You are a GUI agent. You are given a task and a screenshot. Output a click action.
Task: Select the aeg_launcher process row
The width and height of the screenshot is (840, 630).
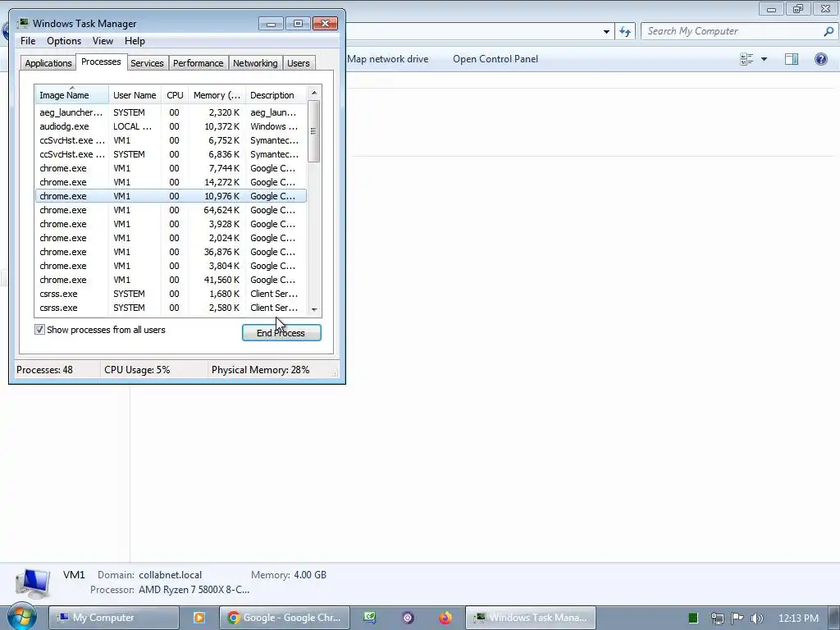[x=171, y=112]
